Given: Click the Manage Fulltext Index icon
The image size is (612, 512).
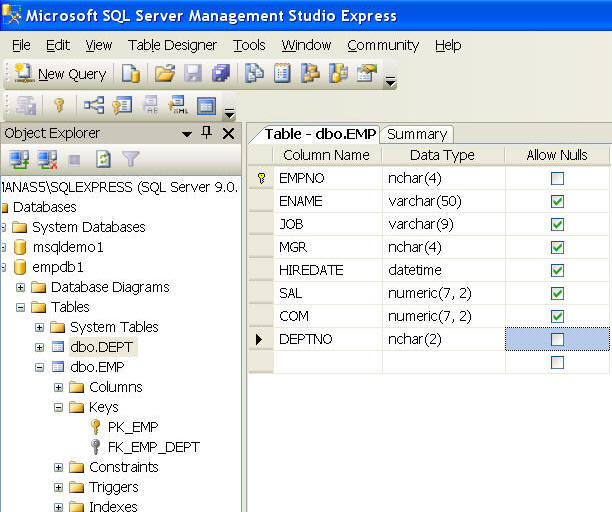Looking at the screenshot, I should (x=150, y=105).
